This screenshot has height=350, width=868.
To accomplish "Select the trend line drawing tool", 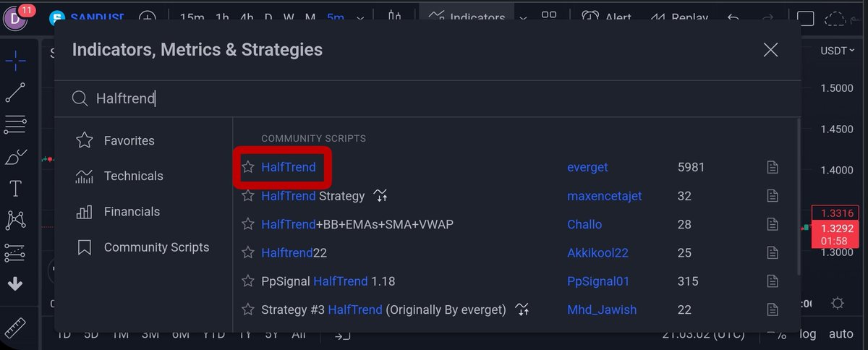I will (15, 93).
